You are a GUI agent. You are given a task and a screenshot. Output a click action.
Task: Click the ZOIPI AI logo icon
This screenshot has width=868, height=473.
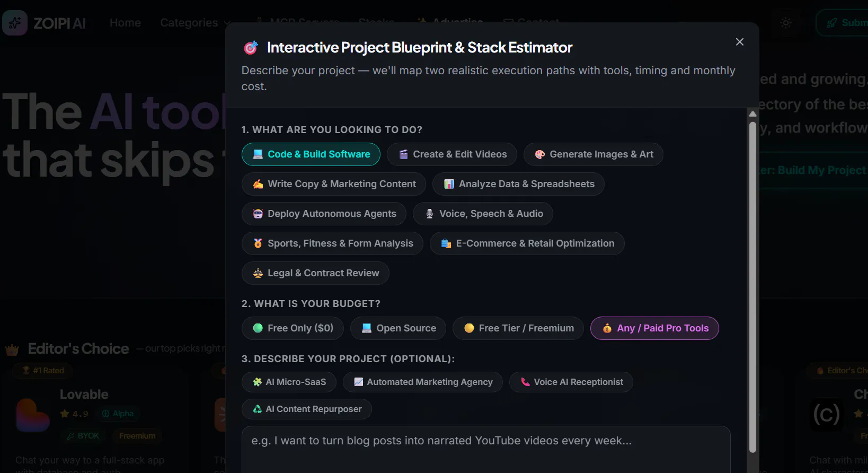pos(15,23)
